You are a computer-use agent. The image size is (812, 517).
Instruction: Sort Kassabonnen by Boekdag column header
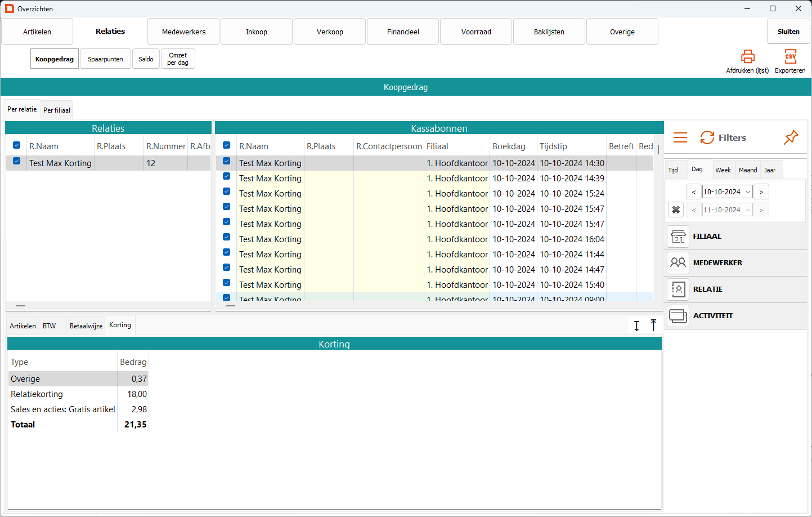(x=513, y=146)
